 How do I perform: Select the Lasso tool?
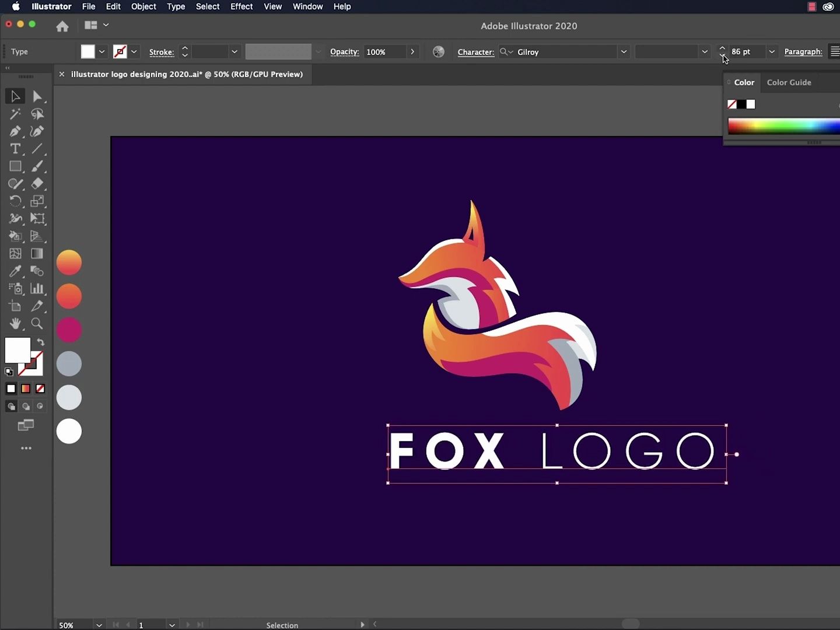(x=37, y=114)
